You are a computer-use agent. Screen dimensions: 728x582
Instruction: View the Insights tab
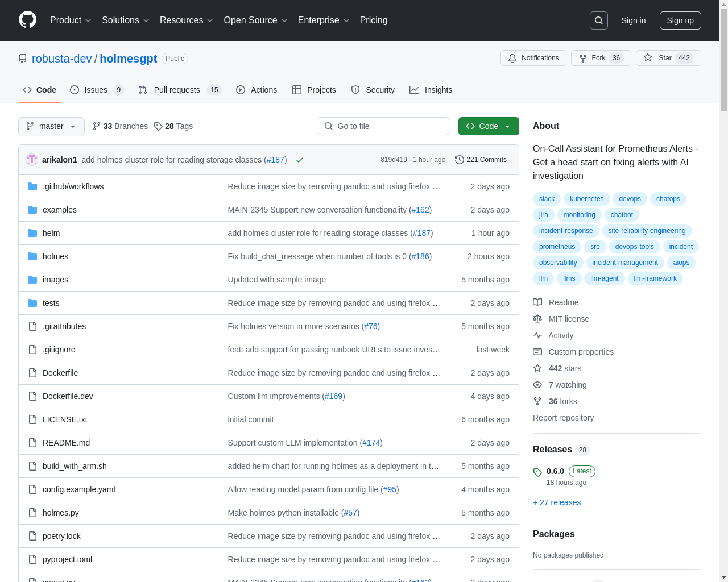click(x=431, y=90)
